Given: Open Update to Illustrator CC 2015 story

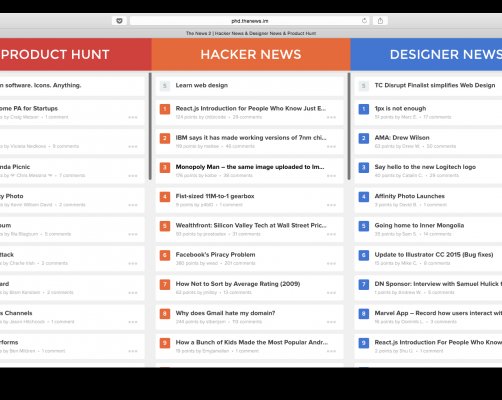Looking at the screenshot, I should [x=434, y=255].
